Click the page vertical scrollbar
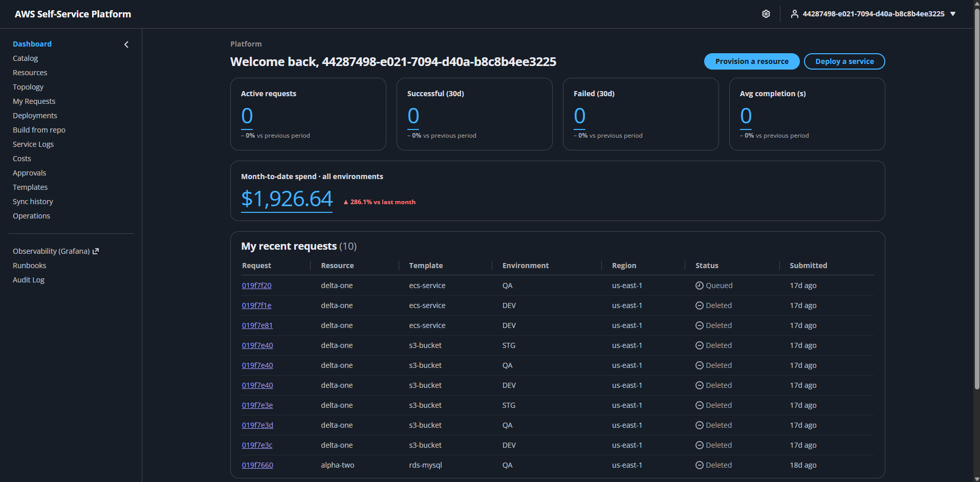Viewport: 980px width, 482px height. 976,200
